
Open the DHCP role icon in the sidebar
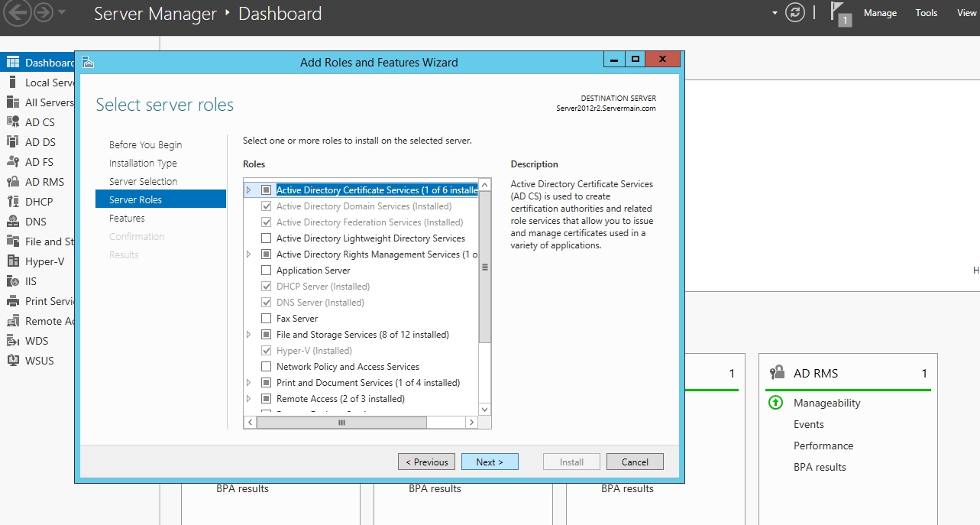tap(13, 202)
